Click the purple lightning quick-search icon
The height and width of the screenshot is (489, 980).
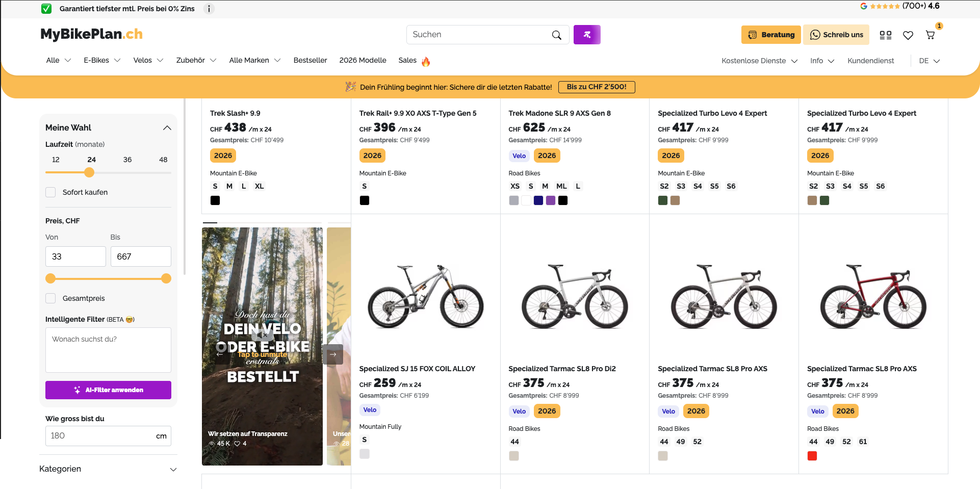587,35
